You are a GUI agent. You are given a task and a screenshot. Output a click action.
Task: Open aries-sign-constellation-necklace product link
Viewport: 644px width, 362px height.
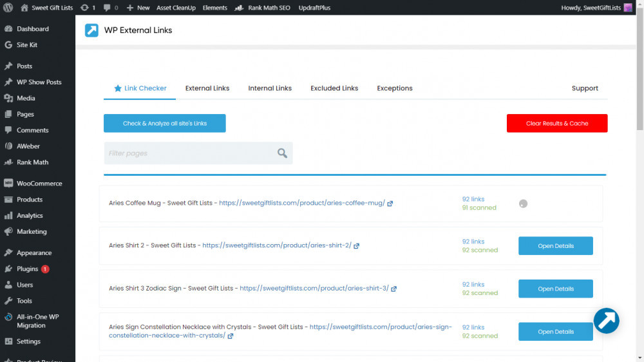pos(280,331)
